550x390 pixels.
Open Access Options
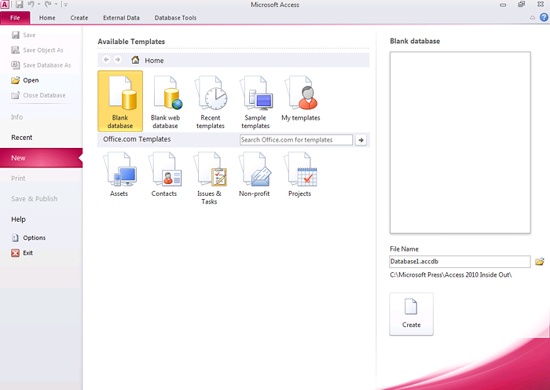(x=28, y=237)
